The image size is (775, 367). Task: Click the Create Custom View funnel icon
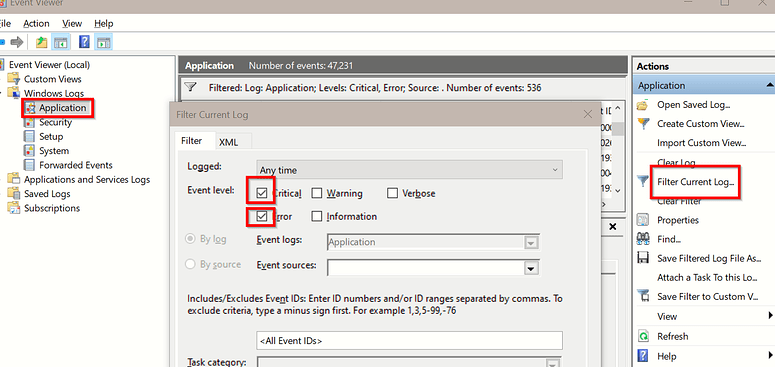coord(643,123)
